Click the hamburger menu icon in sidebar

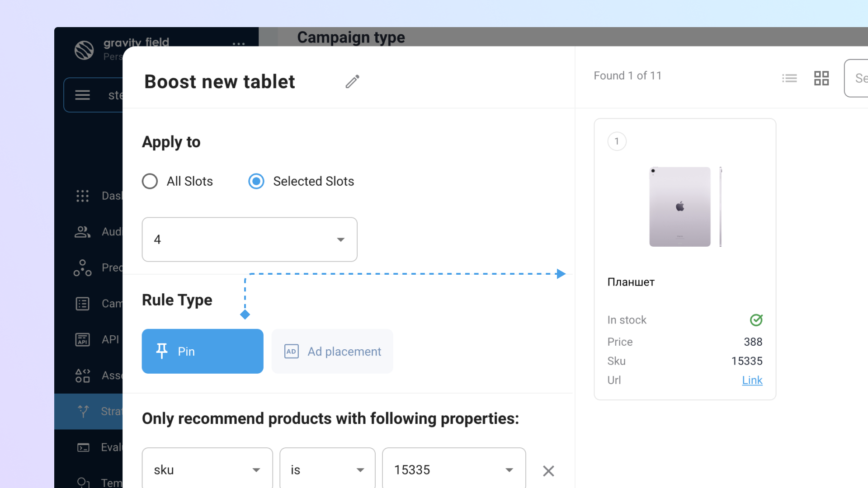[x=82, y=95]
